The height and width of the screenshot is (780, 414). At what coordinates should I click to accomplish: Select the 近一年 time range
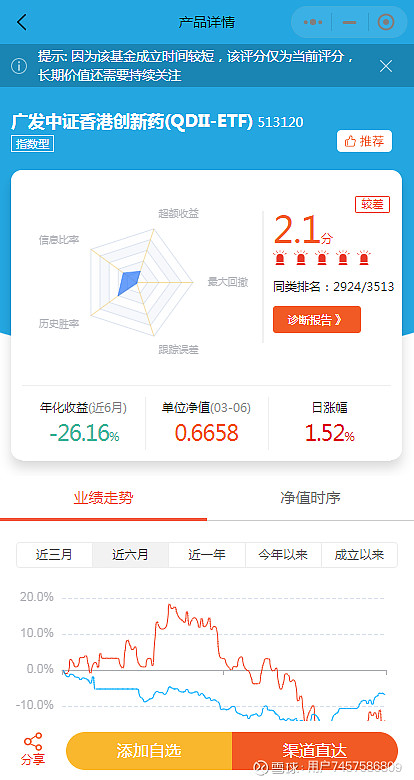pos(207,555)
